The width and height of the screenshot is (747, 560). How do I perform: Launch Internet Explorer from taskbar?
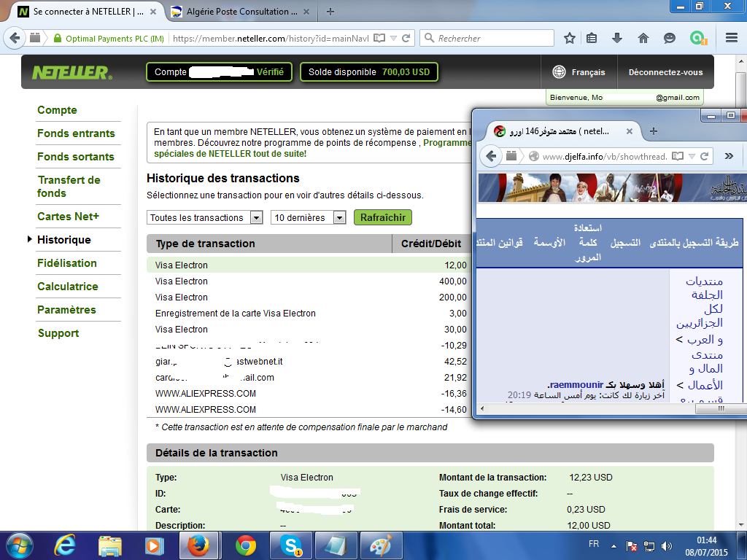click(x=65, y=545)
